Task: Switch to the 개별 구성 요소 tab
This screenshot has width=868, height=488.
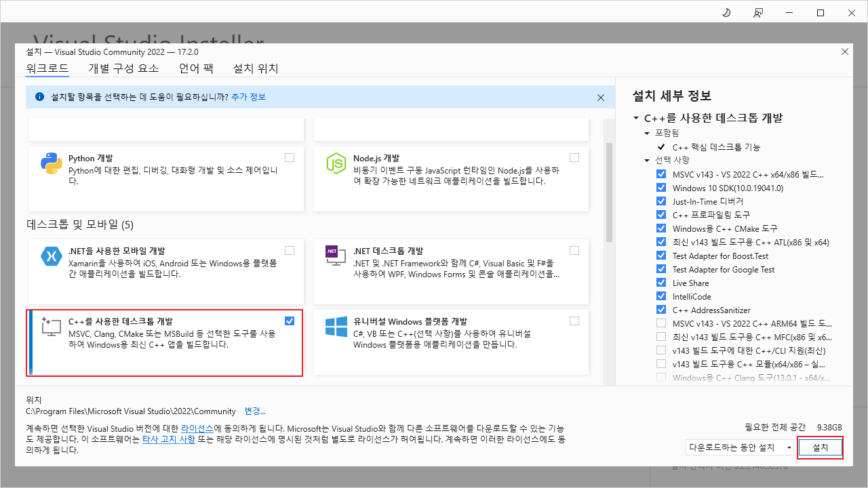Action: (123, 68)
